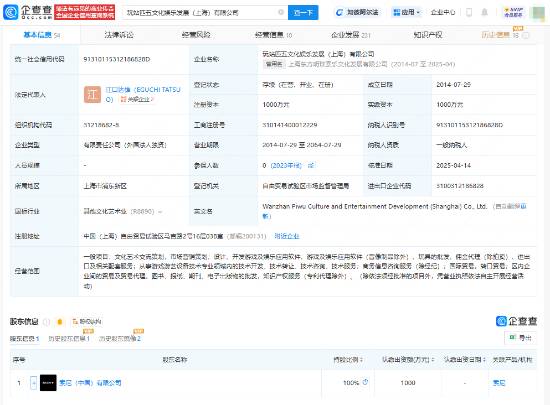This screenshot has width=550, height=405.
Task: Click the SVIP membership badge
Action: point(513,13)
